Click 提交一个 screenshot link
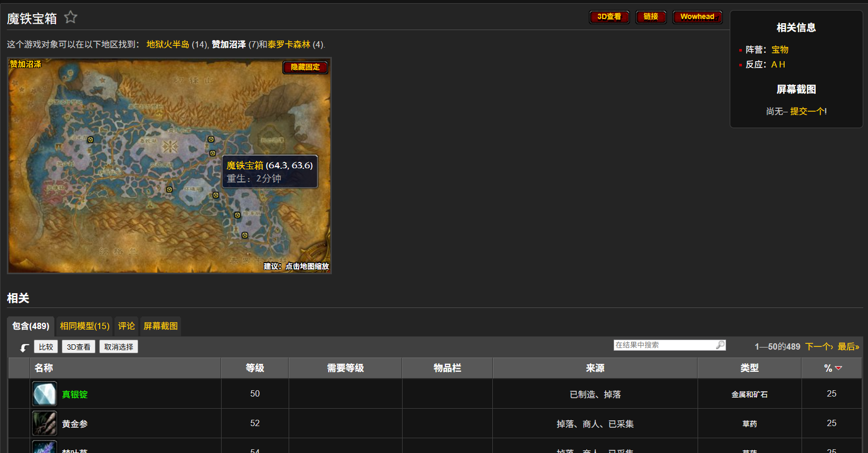The height and width of the screenshot is (453, 868). 807,111
